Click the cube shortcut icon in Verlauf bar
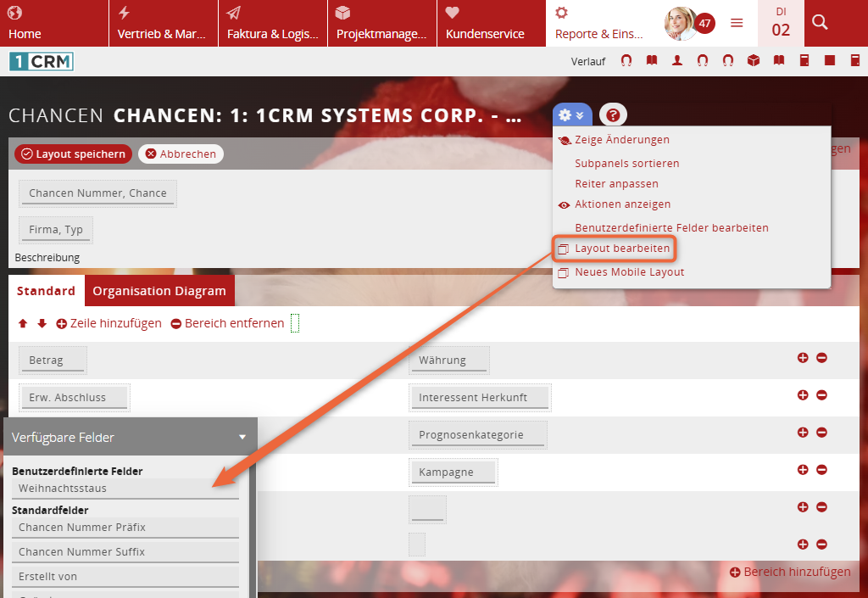 tap(753, 60)
